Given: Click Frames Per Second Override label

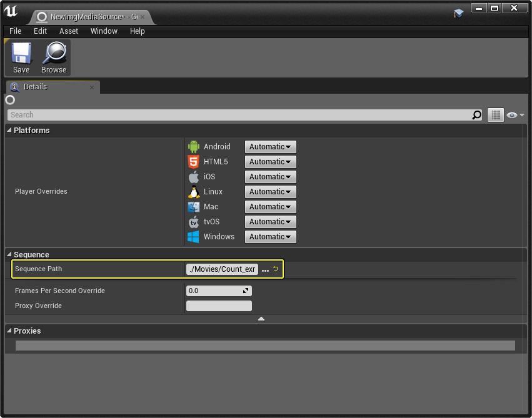Looking at the screenshot, I should (x=60, y=291).
